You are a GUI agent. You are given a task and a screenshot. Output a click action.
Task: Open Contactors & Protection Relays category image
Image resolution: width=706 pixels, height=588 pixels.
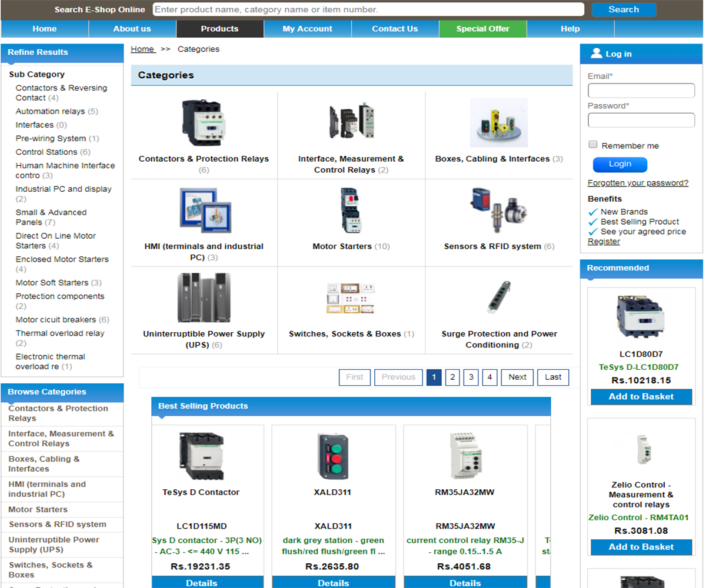(x=204, y=123)
